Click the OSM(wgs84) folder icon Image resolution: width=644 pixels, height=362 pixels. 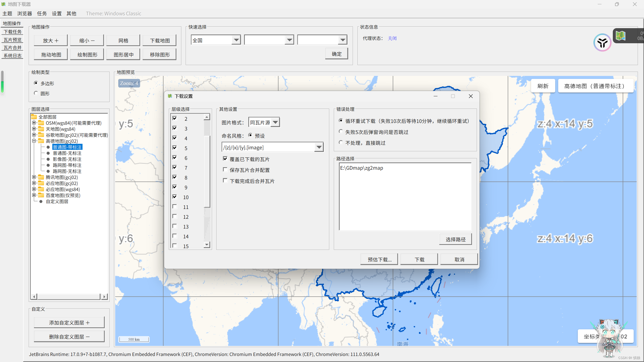tap(41, 123)
